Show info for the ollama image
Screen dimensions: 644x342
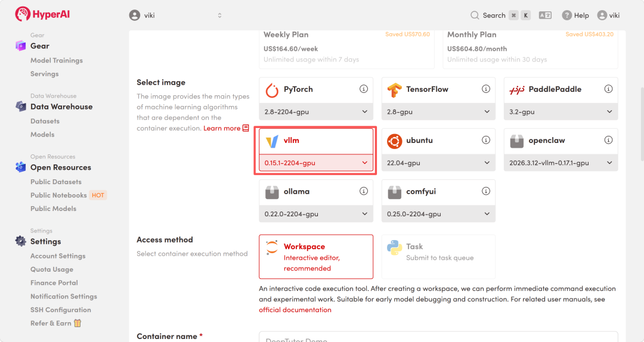click(x=364, y=191)
